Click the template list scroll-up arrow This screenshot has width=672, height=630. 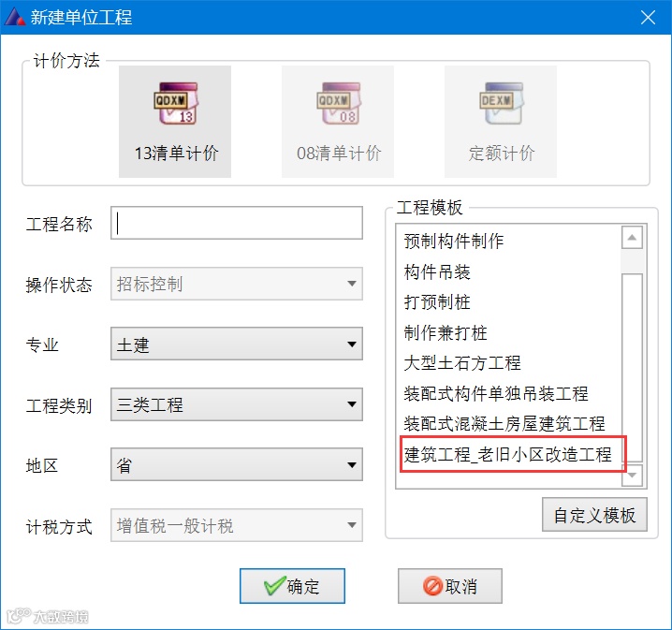coord(632,238)
